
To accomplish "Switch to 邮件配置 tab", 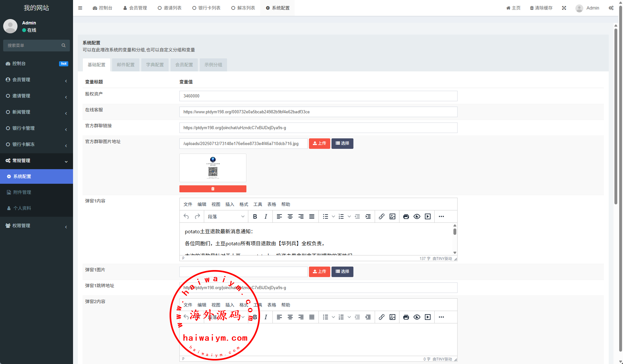I will pos(126,65).
